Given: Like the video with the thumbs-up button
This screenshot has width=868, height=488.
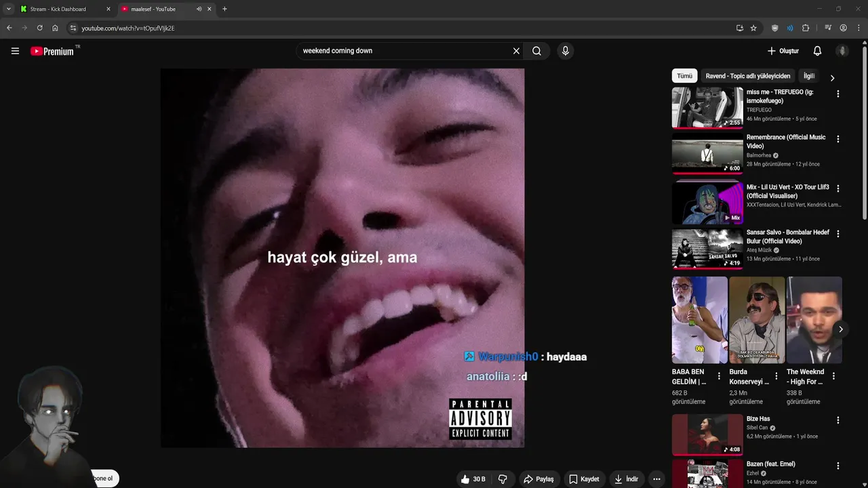Looking at the screenshot, I should pyautogui.click(x=473, y=479).
